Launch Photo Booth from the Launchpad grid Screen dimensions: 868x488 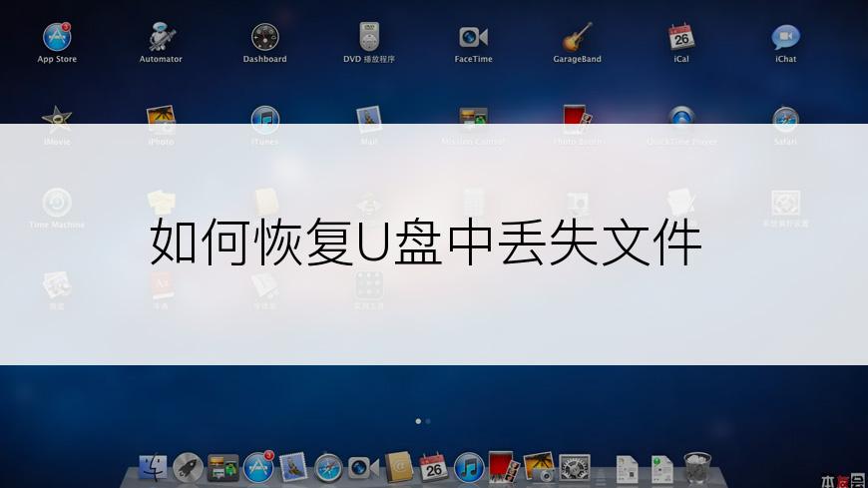578,120
